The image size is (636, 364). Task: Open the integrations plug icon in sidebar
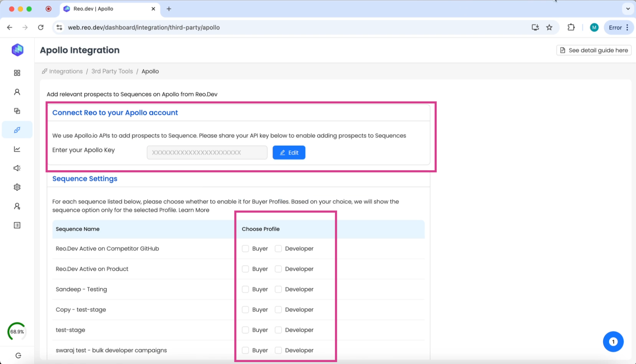(x=17, y=130)
